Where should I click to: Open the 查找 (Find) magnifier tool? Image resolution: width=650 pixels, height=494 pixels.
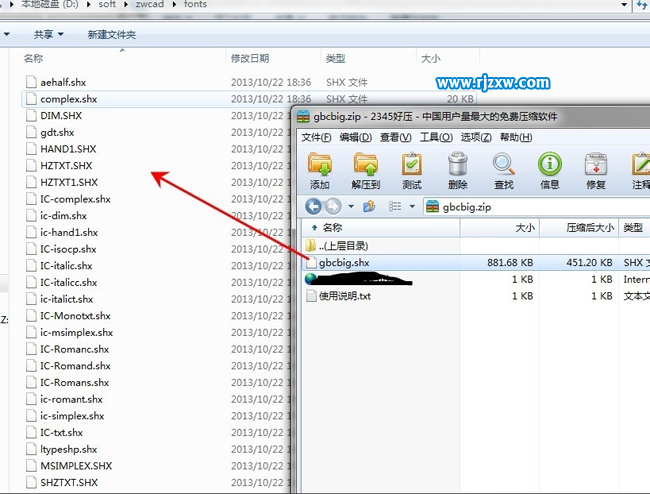[504, 170]
